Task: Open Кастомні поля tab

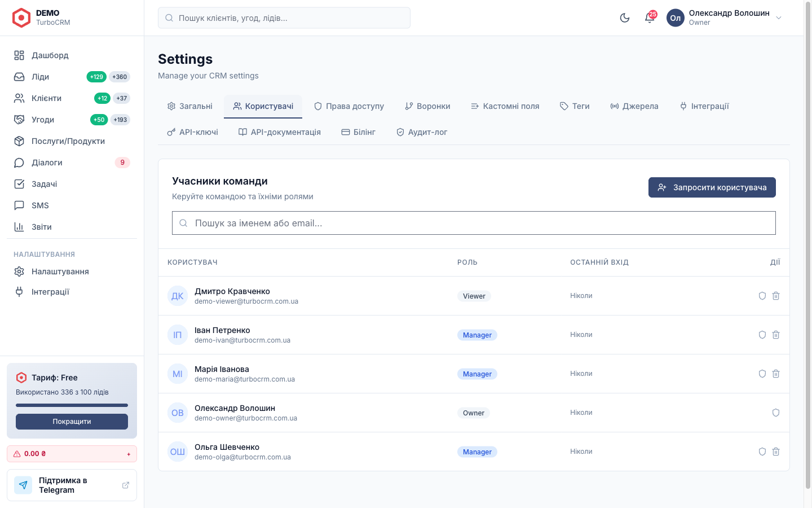Action: pos(505,106)
